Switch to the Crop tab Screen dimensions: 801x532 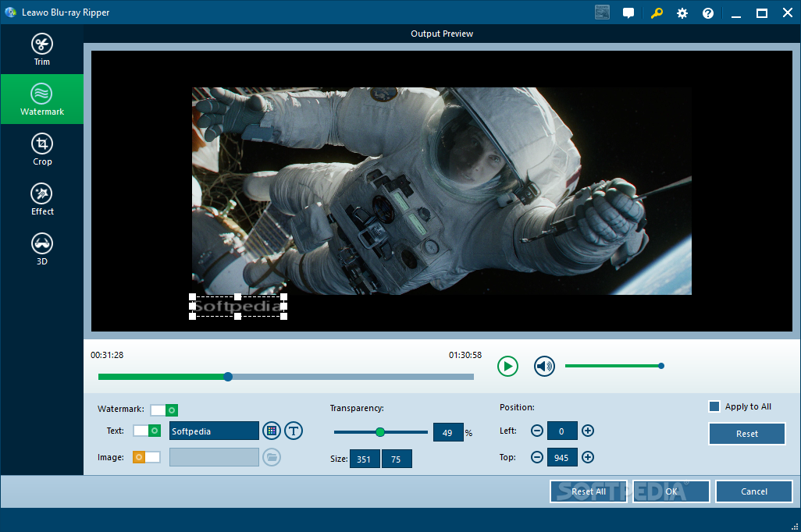(x=42, y=149)
